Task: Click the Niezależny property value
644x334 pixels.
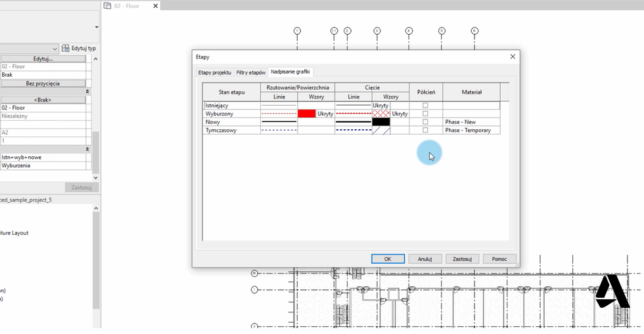Action: (43, 116)
